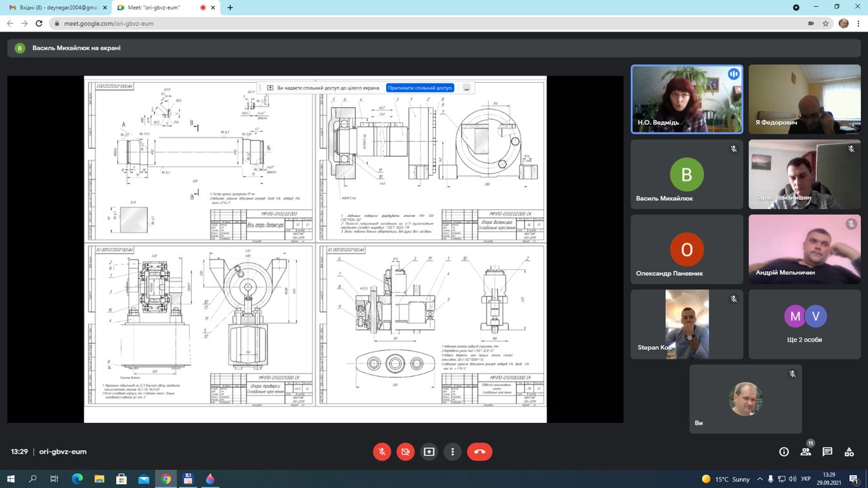The image size is (868, 488).
Task: Open a new browser tab
Action: [x=230, y=8]
